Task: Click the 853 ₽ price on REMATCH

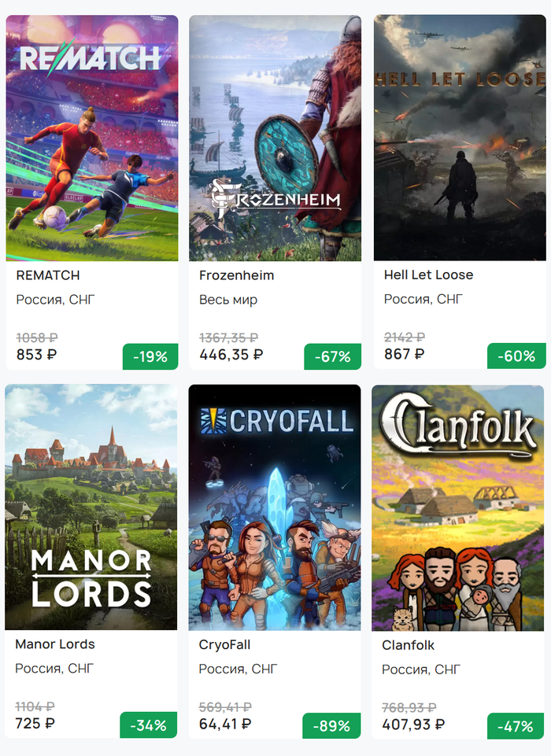Action: [x=37, y=354]
